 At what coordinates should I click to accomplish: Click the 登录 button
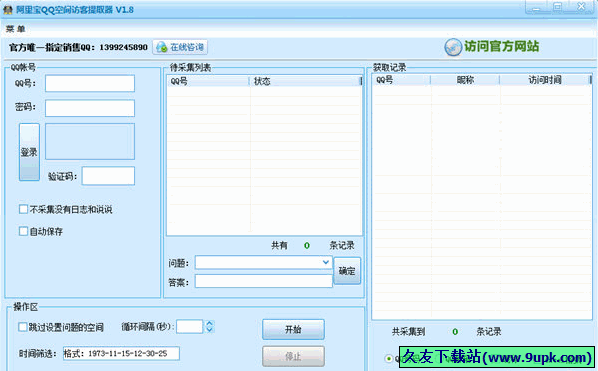(x=29, y=152)
